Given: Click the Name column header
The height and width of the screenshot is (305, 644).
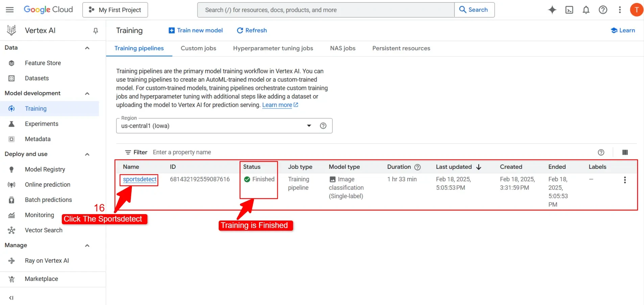Looking at the screenshot, I should (131, 167).
